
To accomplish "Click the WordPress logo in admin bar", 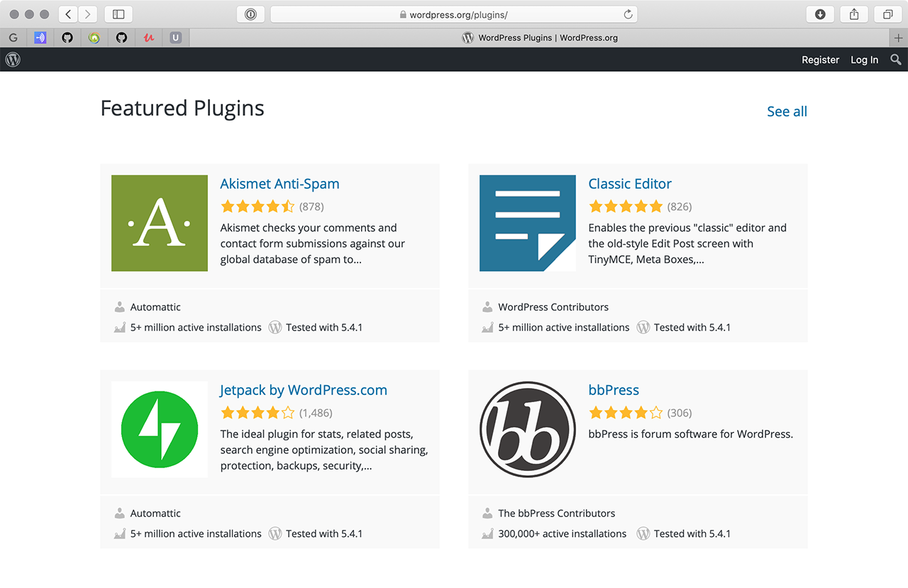I will [x=13, y=60].
